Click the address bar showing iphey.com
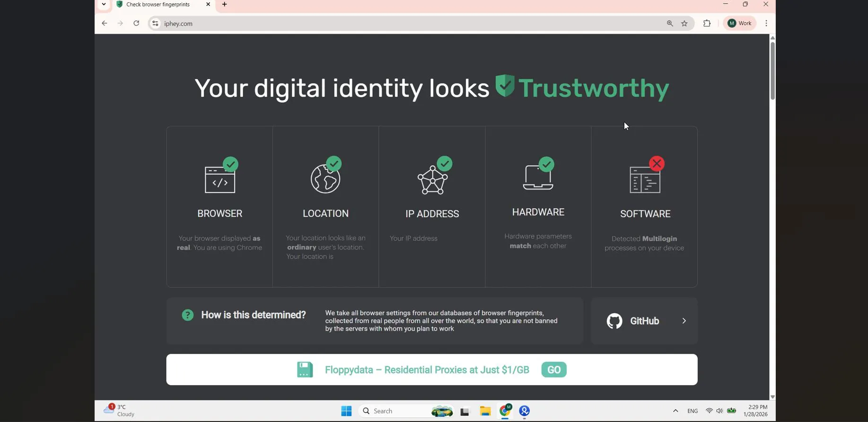 [x=412, y=23]
